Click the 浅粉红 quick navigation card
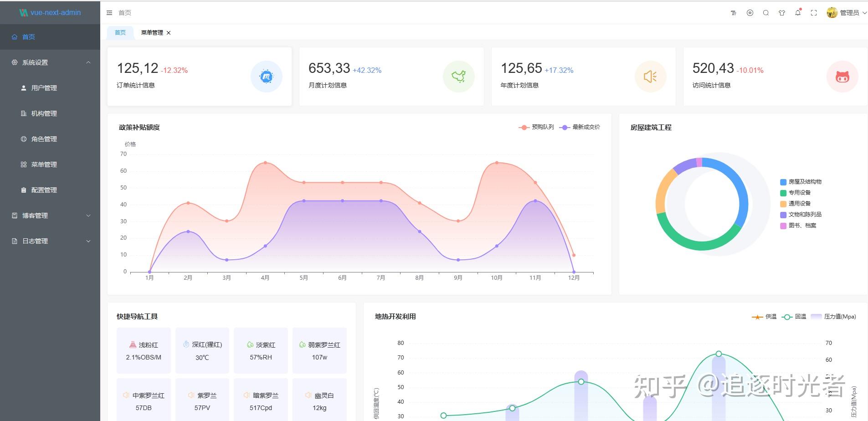 (x=144, y=350)
